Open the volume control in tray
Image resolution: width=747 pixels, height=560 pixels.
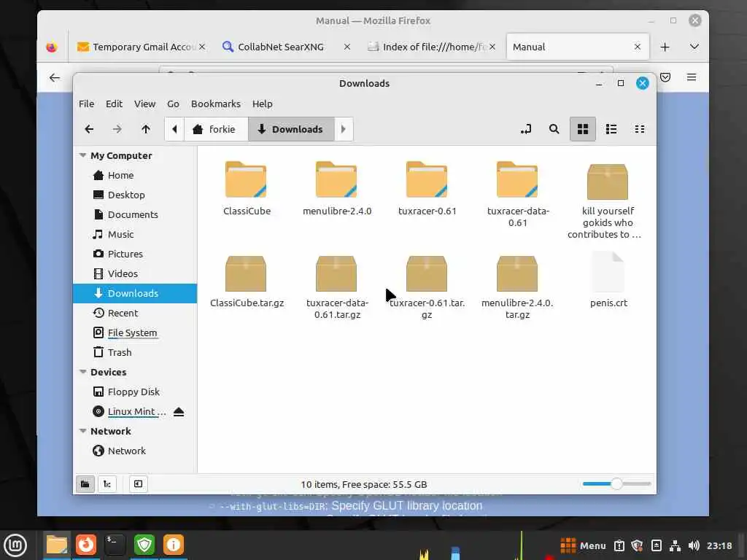tap(694, 545)
